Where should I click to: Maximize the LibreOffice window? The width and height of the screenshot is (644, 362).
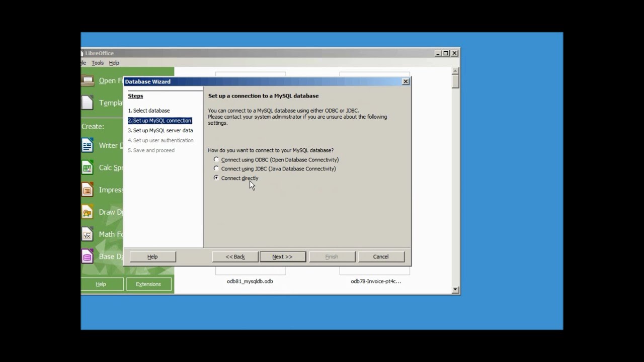click(446, 53)
